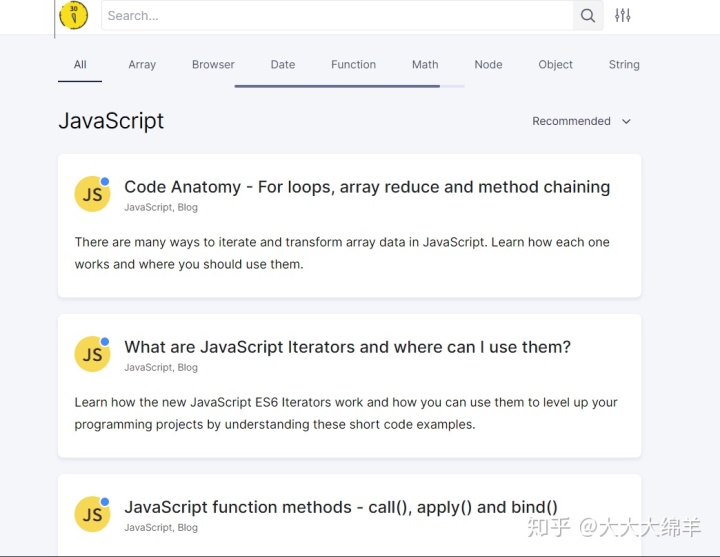Click 'JavaScript, Blog' tags under function methods
The image size is (720, 557).
tap(161, 528)
